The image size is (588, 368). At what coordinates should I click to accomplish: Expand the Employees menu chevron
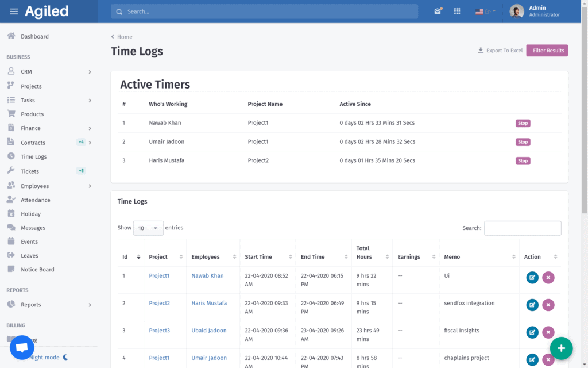pyautogui.click(x=90, y=186)
